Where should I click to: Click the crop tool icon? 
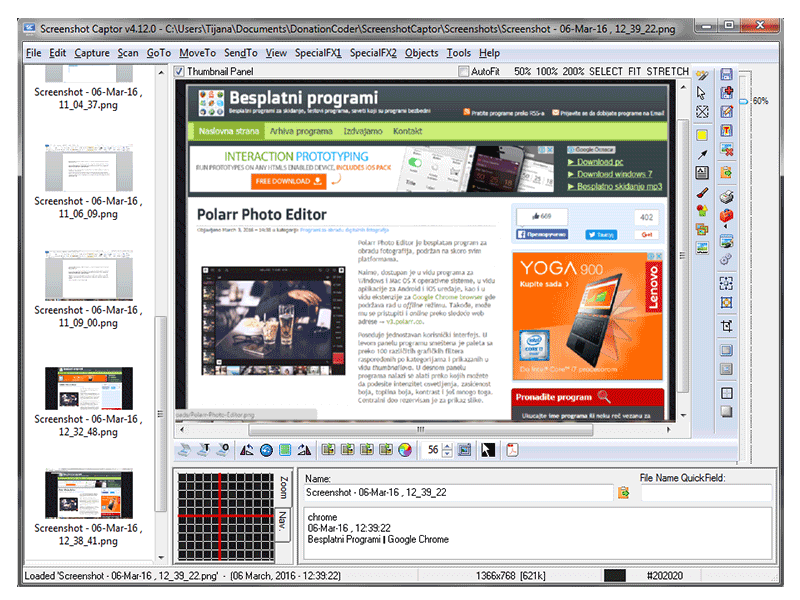pos(727,326)
